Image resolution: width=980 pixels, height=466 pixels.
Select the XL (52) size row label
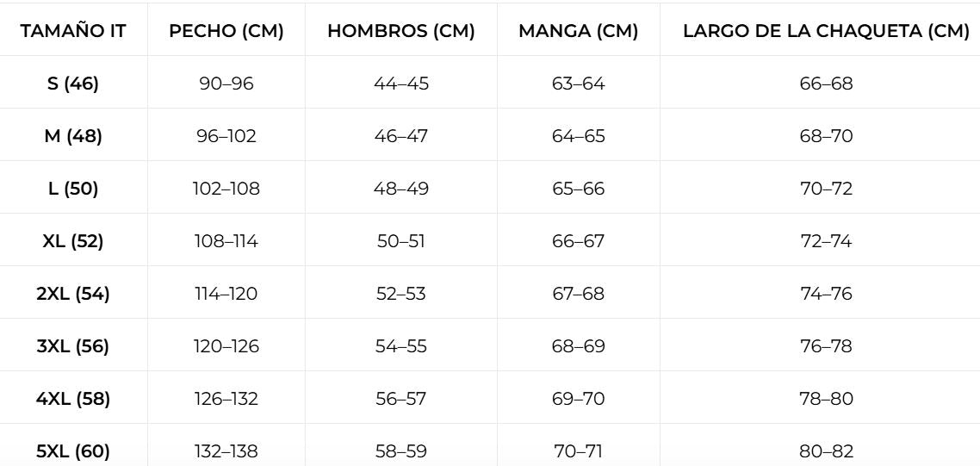[73, 241]
